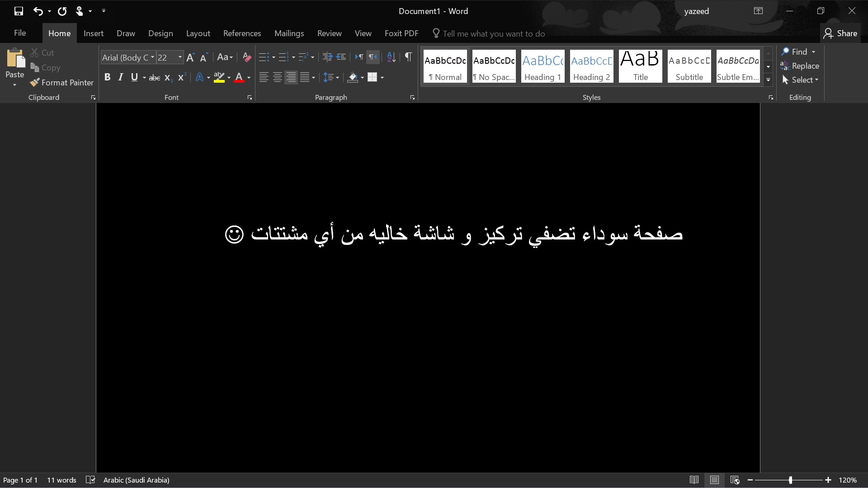This screenshot has width=868, height=488.
Task: Click the Share button
Action: tap(840, 33)
